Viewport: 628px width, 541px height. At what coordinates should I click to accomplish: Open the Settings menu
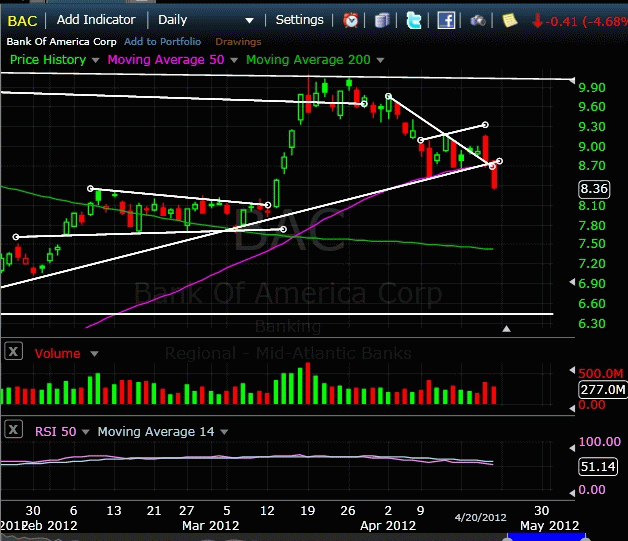[x=299, y=19]
